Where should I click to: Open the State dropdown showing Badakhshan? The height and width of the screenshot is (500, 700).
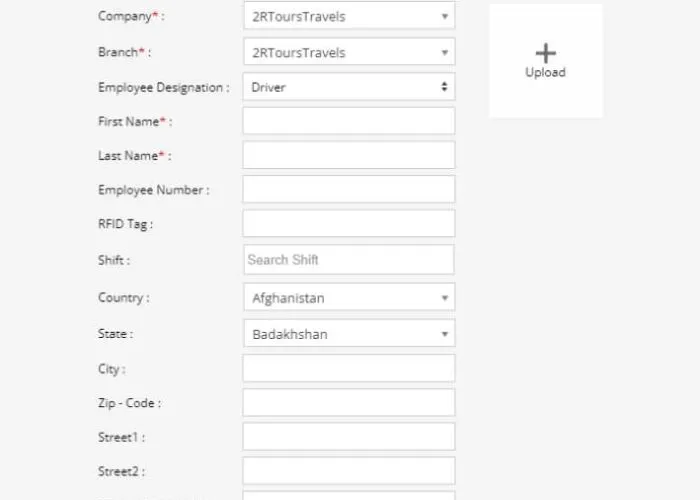[x=348, y=334]
